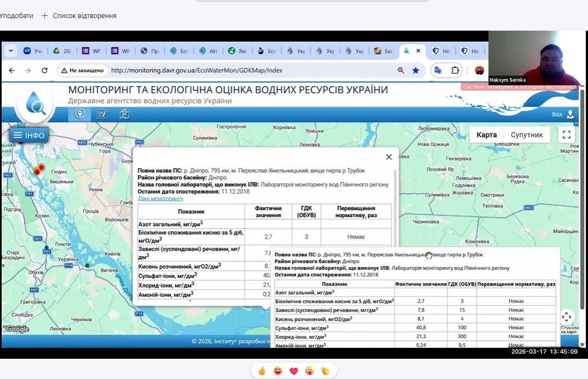Open browser extensions puzzle icon
This screenshot has height=379, width=588.
(x=455, y=71)
